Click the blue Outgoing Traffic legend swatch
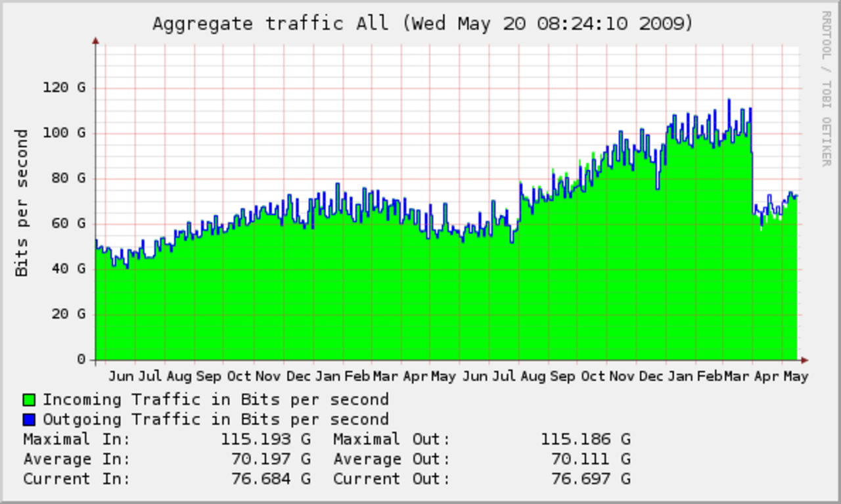This screenshot has width=841, height=504. click(x=29, y=419)
